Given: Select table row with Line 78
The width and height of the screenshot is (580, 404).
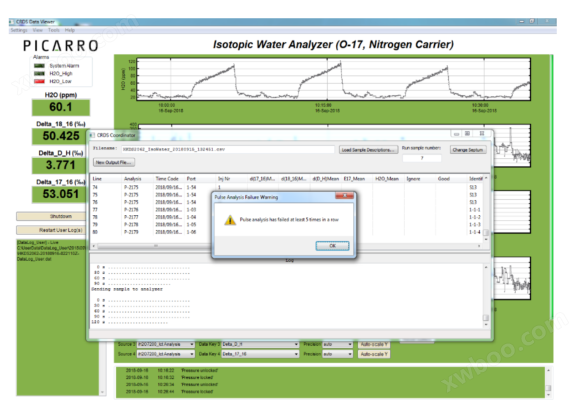Looking at the screenshot, I should click(x=287, y=217).
